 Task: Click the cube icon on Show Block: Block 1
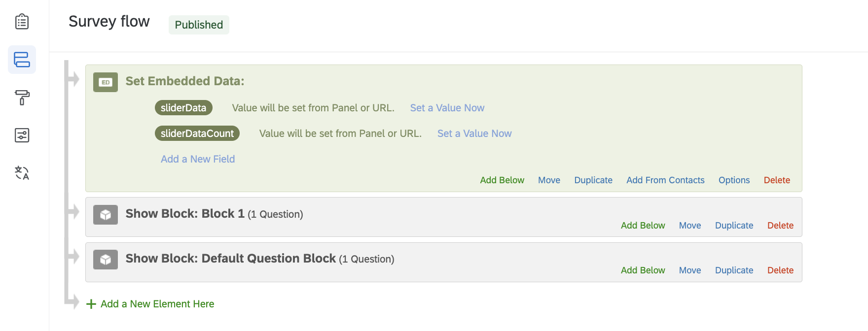(x=105, y=214)
